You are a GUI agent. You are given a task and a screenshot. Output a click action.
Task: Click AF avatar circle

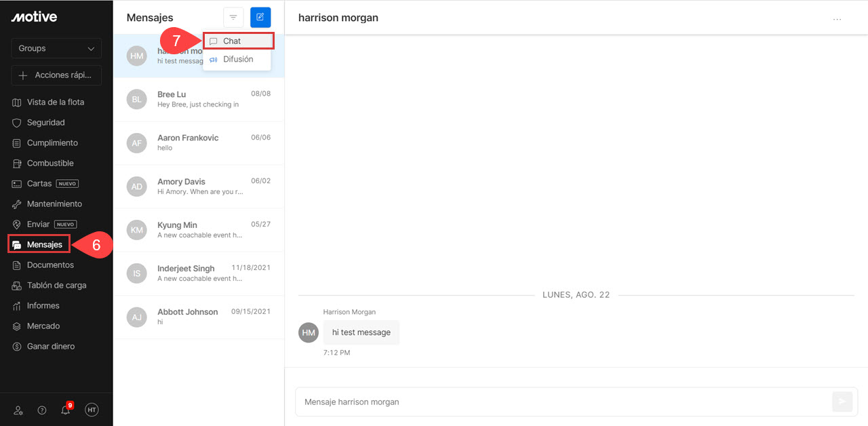pyautogui.click(x=137, y=143)
